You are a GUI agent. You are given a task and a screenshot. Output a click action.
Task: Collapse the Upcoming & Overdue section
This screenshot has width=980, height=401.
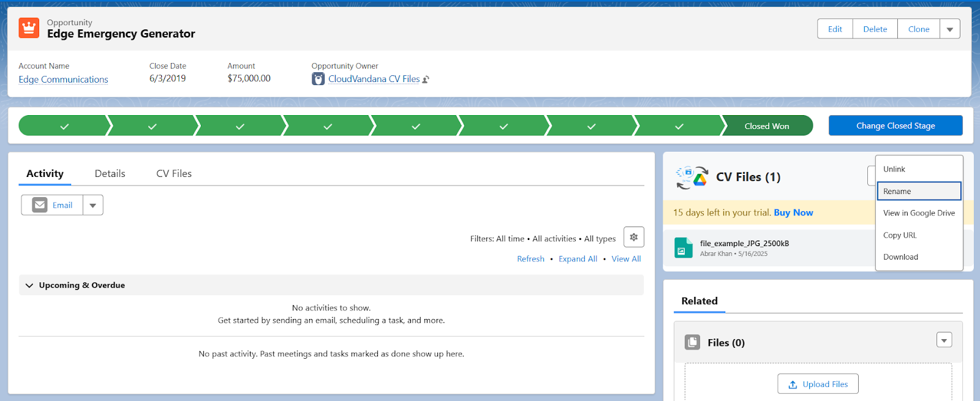[29, 285]
